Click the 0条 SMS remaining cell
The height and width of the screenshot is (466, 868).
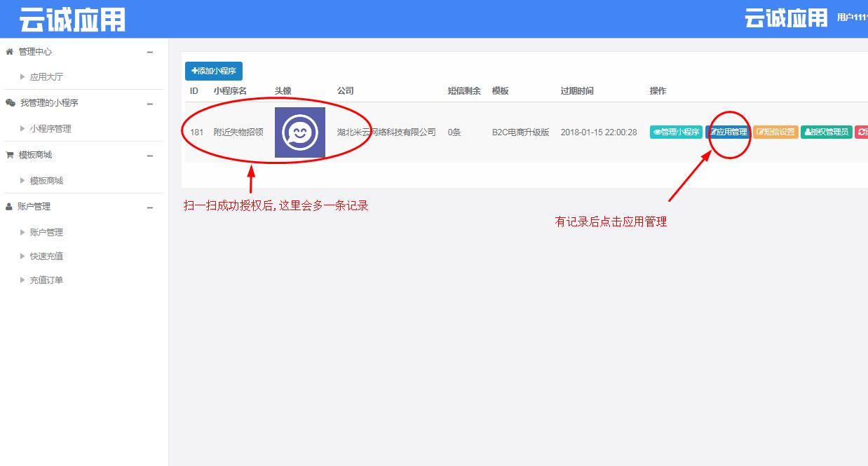point(454,132)
